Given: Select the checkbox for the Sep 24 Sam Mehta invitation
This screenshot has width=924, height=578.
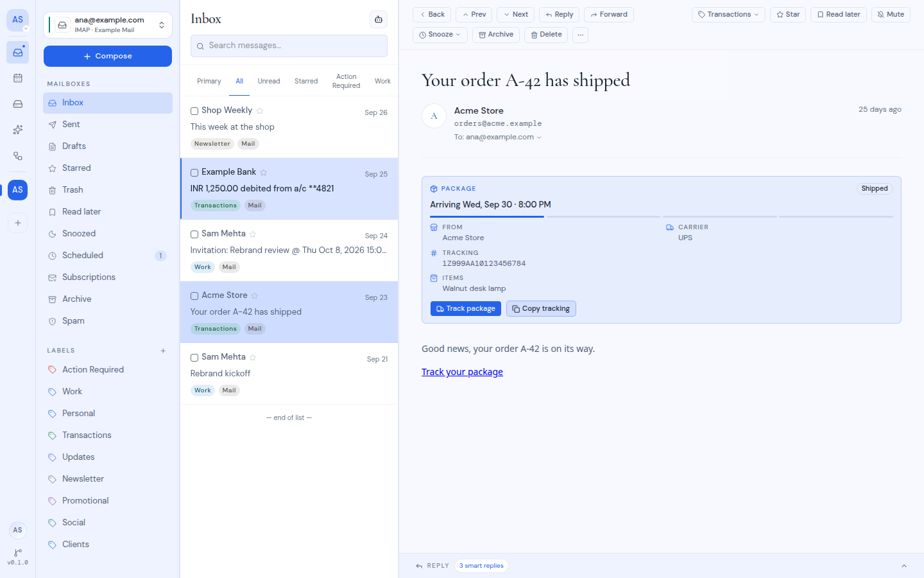Looking at the screenshot, I should pyautogui.click(x=194, y=234).
